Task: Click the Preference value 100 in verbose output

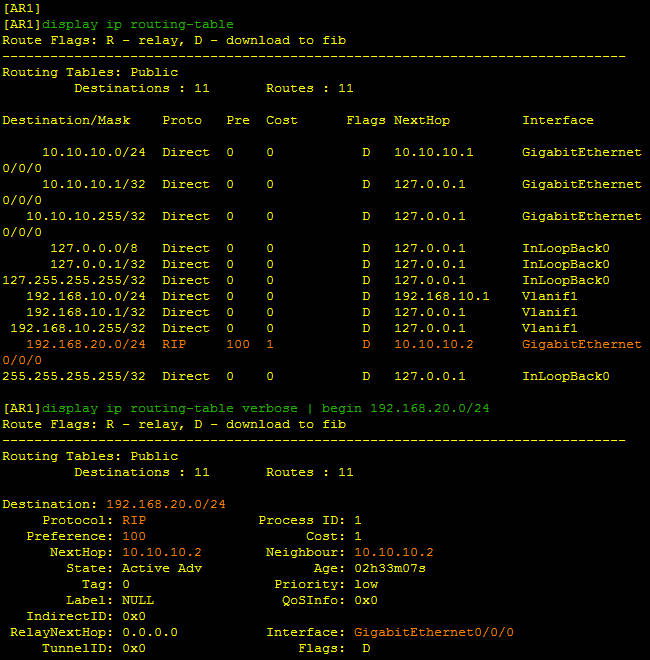Action: tap(134, 536)
